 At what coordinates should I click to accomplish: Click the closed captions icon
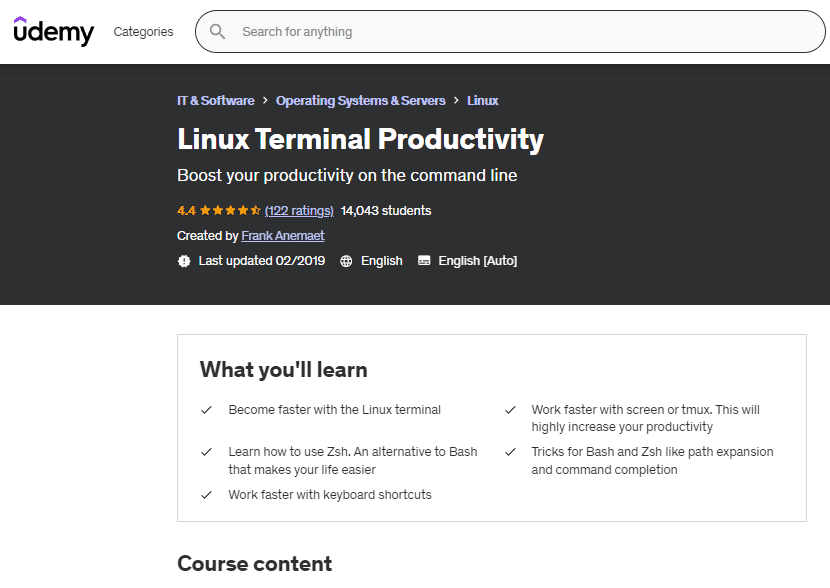click(424, 261)
